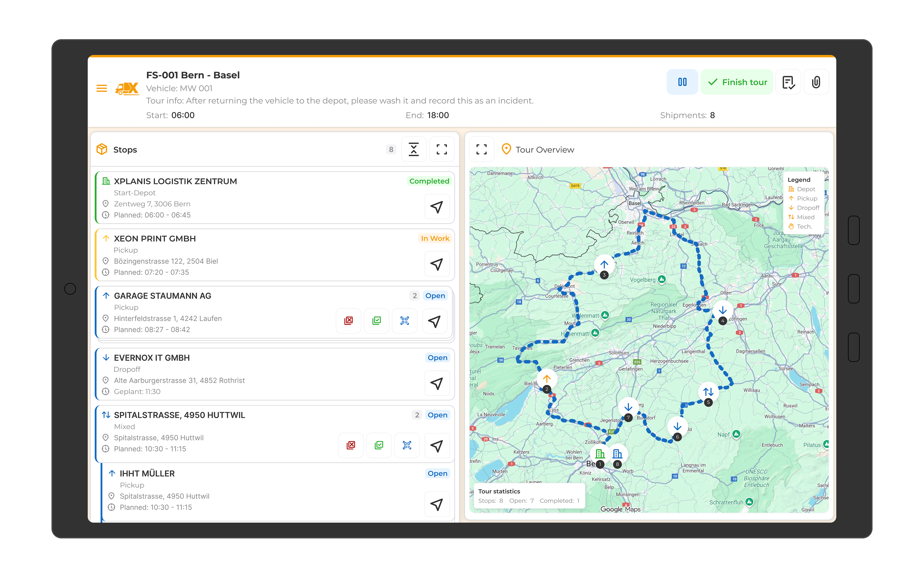This screenshot has width=924, height=577.
Task: Scan QR code at Spitalstrasse Huttwil
Action: pyautogui.click(x=407, y=445)
